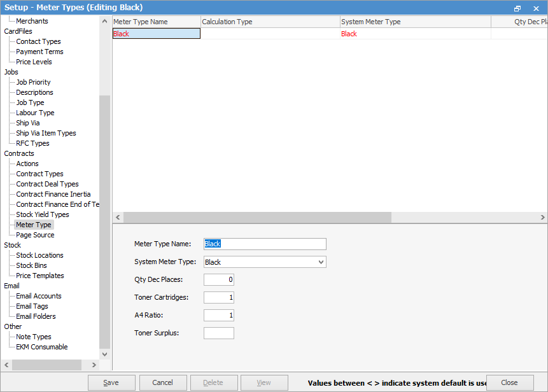548x392 pixels.
Task: Click the Meter Type Name text box
Action: pos(265,244)
